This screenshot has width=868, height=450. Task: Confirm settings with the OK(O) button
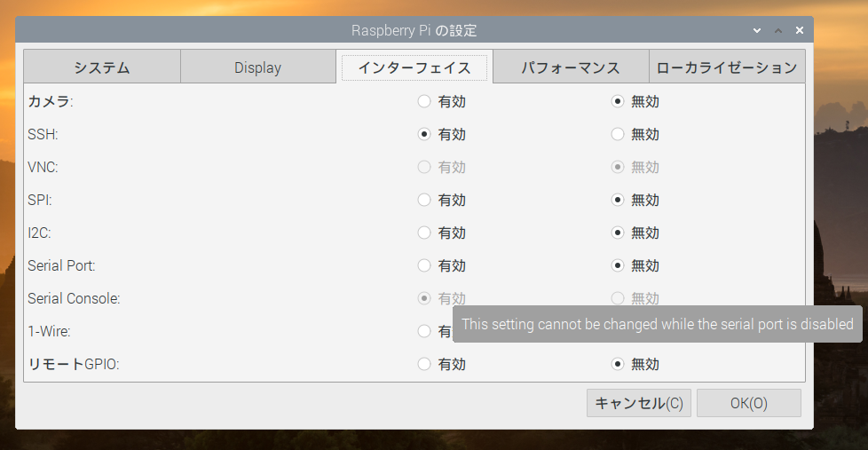coord(748,403)
